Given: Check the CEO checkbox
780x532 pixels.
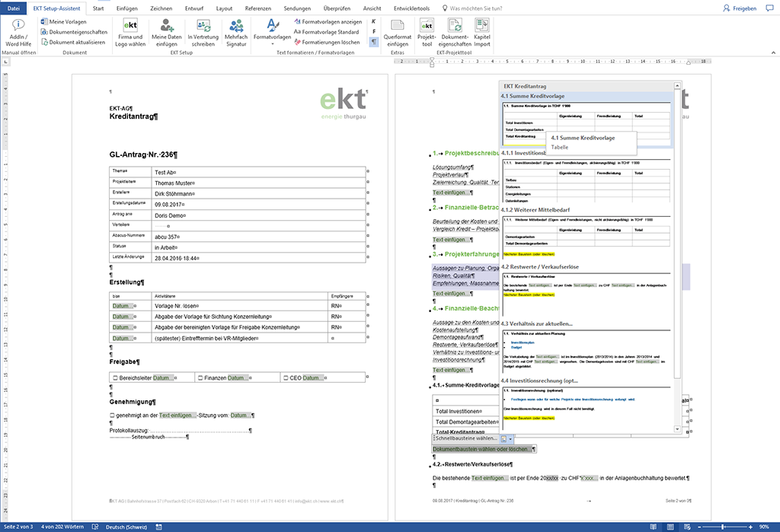Looking at the screenshot, I should point(286,377).
